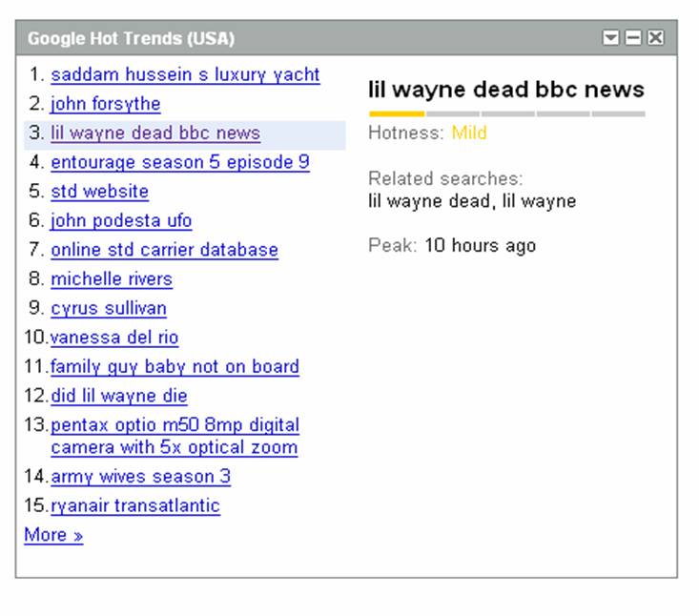The width and height of the screenshot is (699, 616).
Task: Open 'online std carrier database' link
Action: point(164,250)
